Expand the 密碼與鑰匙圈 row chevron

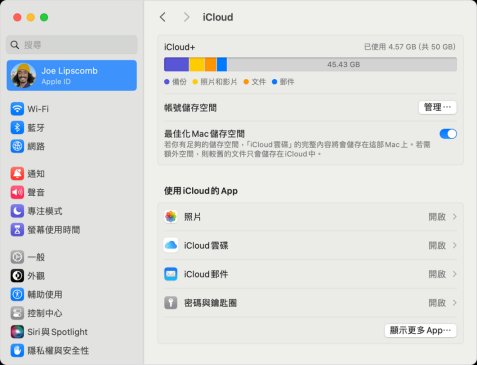pos(454,303)
